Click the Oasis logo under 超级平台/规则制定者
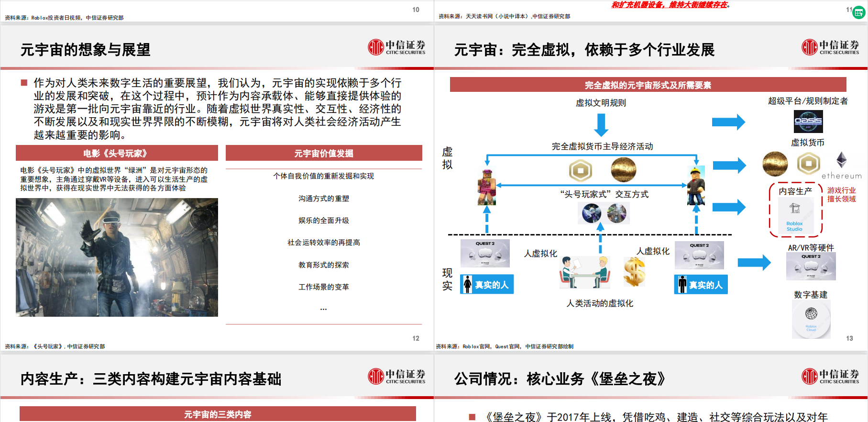The width and height of the screenshot is (868, 422). tap(808, 122)
